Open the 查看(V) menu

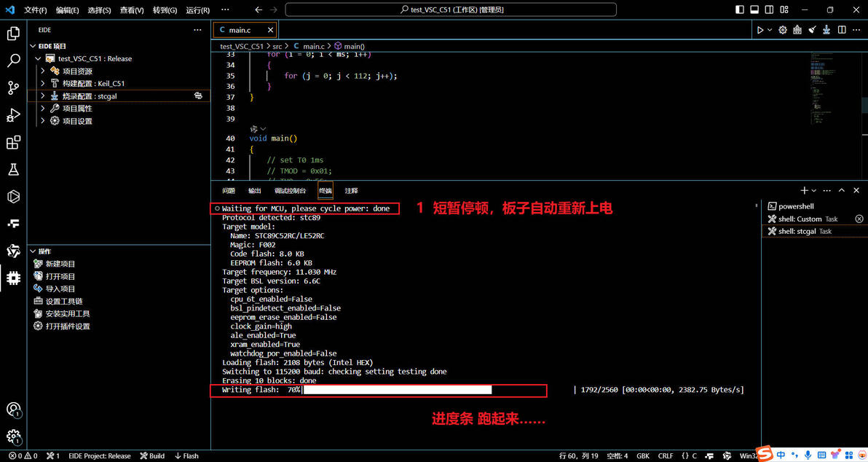[x=132, y=10]
